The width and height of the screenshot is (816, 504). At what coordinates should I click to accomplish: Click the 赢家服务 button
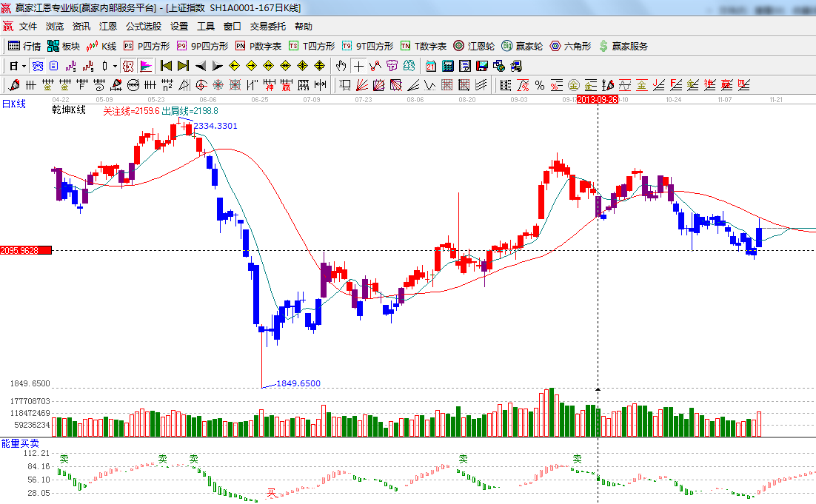tap(623, 46)
